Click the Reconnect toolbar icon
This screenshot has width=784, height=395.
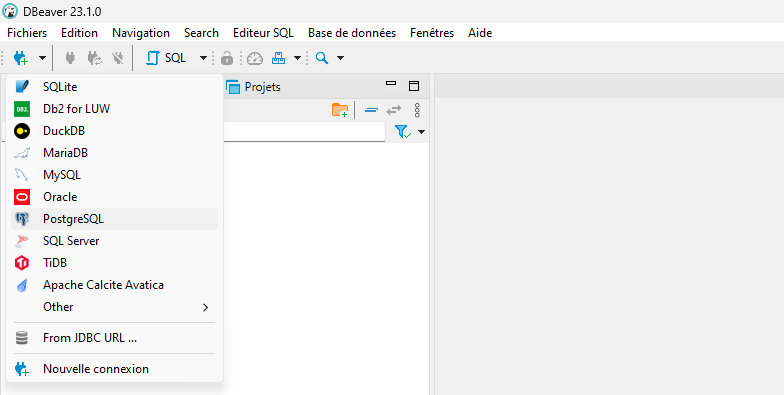click(x=94, y=58)
